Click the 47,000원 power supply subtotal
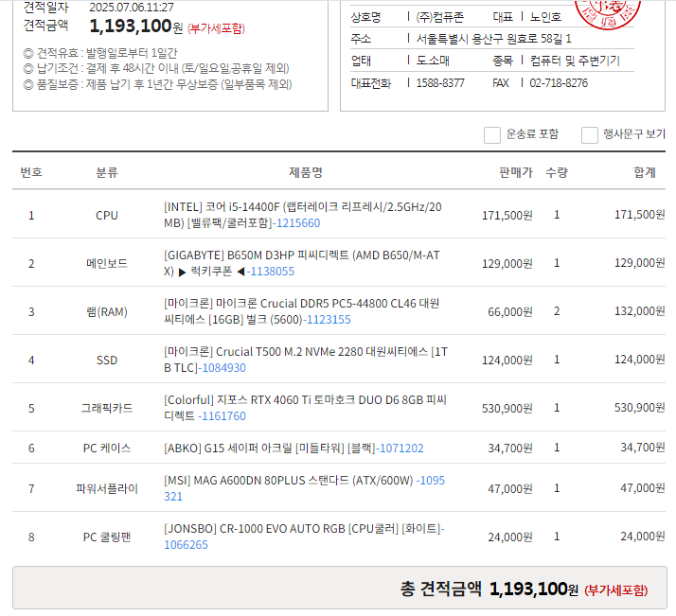The height and width of the screenshot is (616, 676). [x=642, y=488]
